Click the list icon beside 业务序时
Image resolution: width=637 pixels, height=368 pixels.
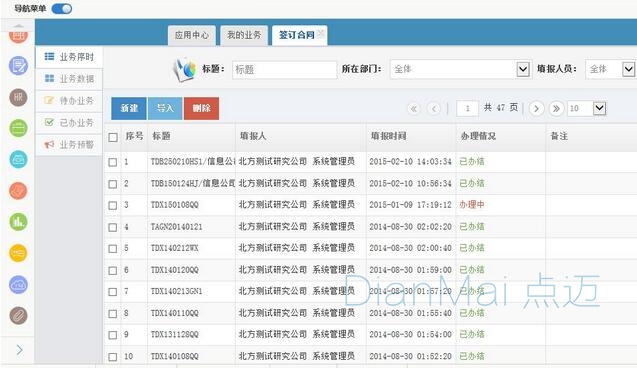(49, 56)
